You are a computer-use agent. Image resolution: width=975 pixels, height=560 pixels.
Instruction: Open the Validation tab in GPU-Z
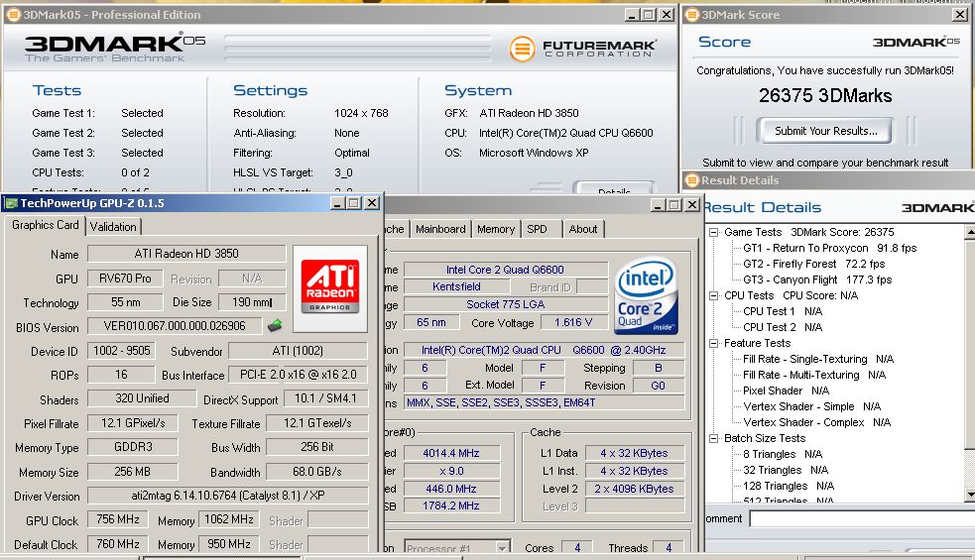[113, 227]
